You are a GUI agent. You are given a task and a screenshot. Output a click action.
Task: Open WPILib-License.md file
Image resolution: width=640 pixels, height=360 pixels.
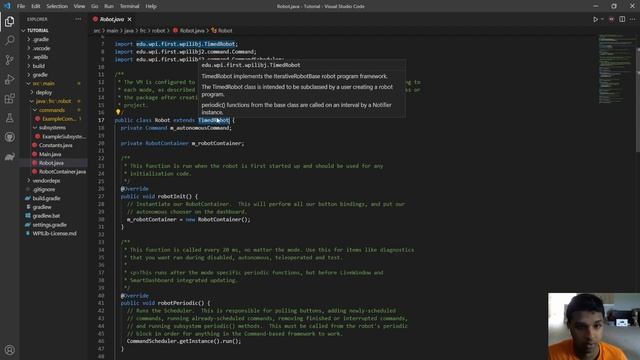tap(53, 233)
